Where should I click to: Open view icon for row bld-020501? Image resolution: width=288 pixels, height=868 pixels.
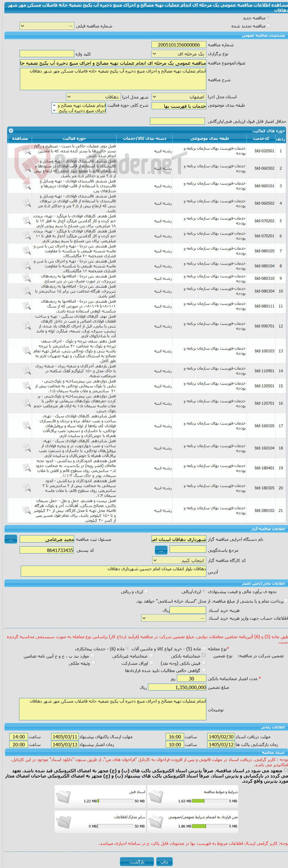(x=26, y=151)
